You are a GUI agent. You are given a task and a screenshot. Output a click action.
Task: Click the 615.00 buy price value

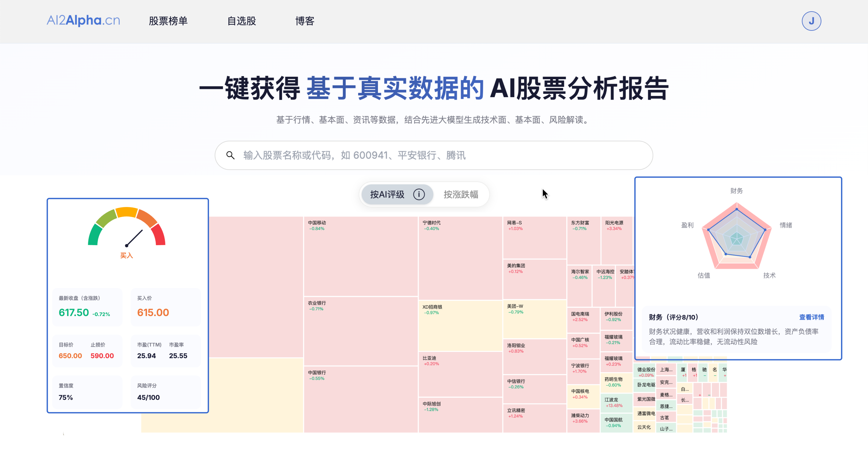(x=153, y=312)
